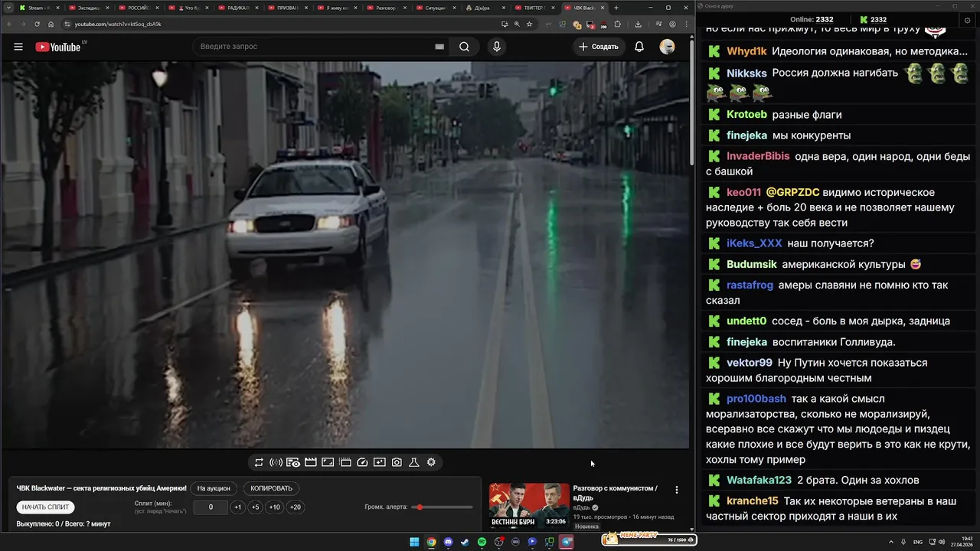The width and height of the screenshot is (980, 551).
Task: Click the MEME PARTY 75/1500 progress bar
Action: [x=649, y=540]
